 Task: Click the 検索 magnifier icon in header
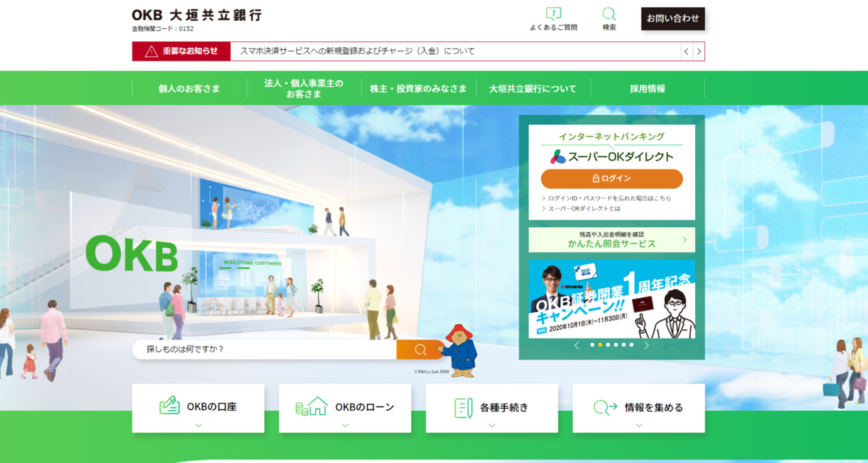click(x=609, y=14)
